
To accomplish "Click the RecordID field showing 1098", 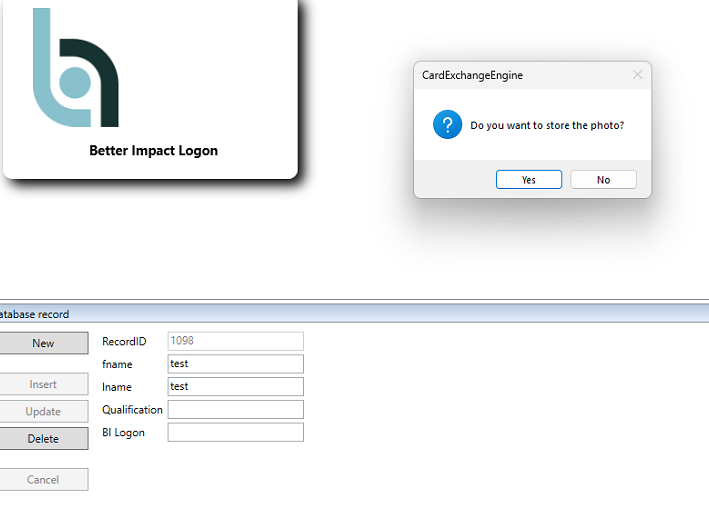I will tap(235, 341).
